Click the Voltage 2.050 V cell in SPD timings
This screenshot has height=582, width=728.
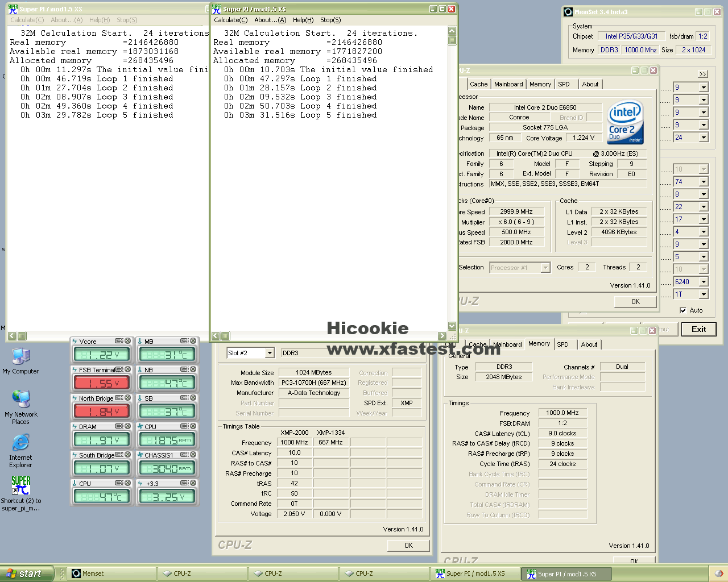(294, 514)
